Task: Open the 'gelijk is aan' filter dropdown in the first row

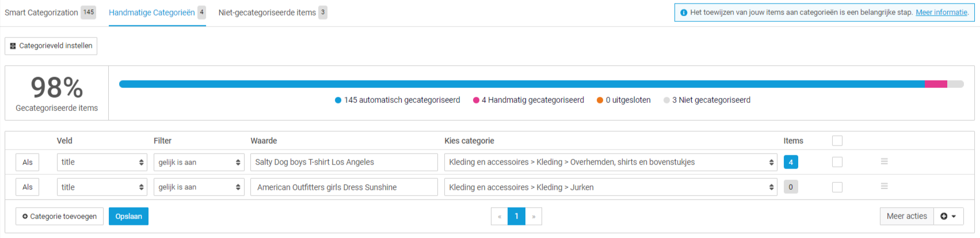Action: point(199,162)
